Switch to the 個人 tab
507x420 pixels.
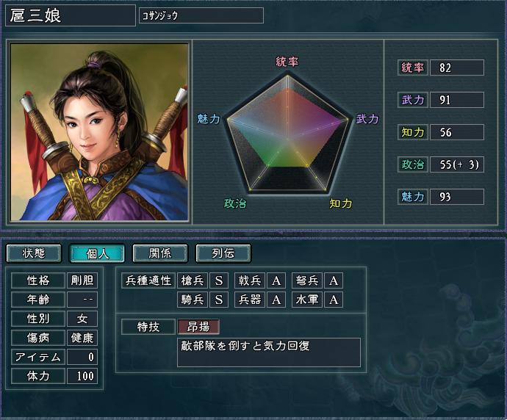(97, 253)
